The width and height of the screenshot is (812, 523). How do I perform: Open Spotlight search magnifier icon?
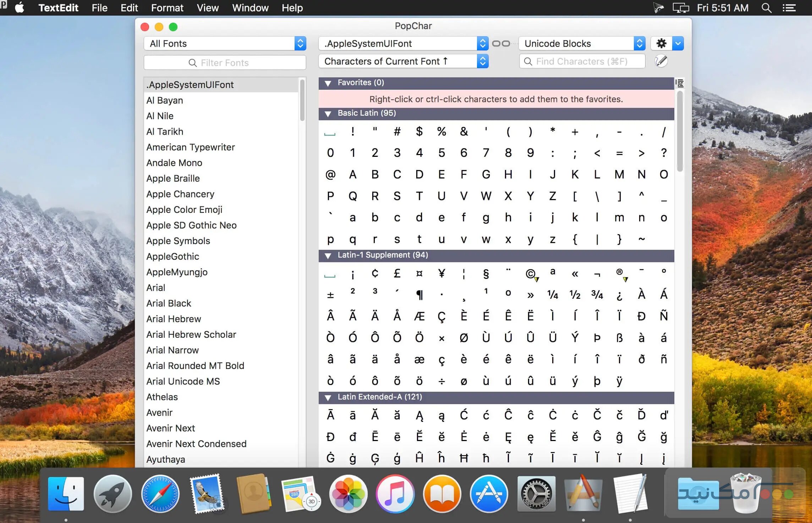point(766,8)
